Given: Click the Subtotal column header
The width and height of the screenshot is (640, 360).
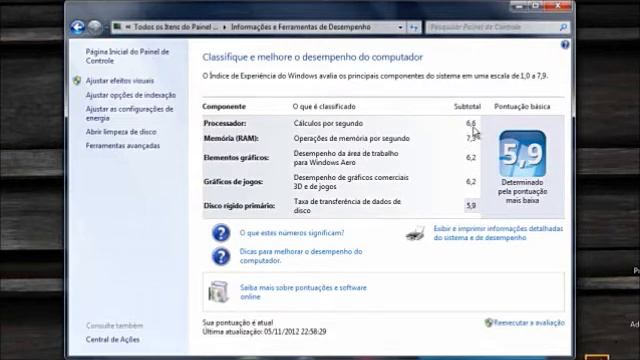Looking at the screenshot, I should point(467,107).
